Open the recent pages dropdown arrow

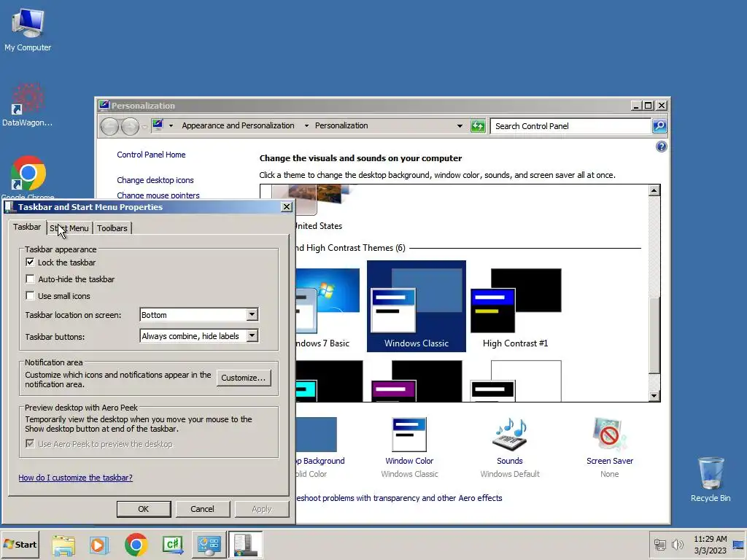(x=144, y=127)
